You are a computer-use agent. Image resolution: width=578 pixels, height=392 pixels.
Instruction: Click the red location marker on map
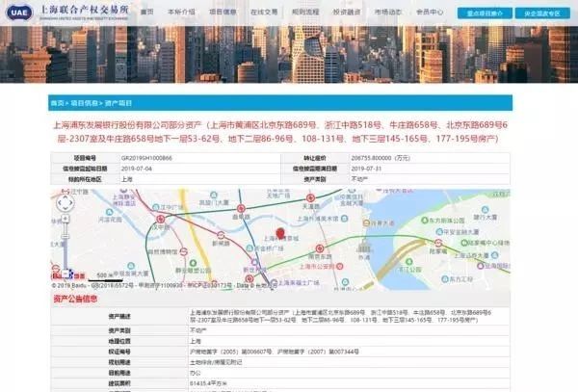point(280,234)
